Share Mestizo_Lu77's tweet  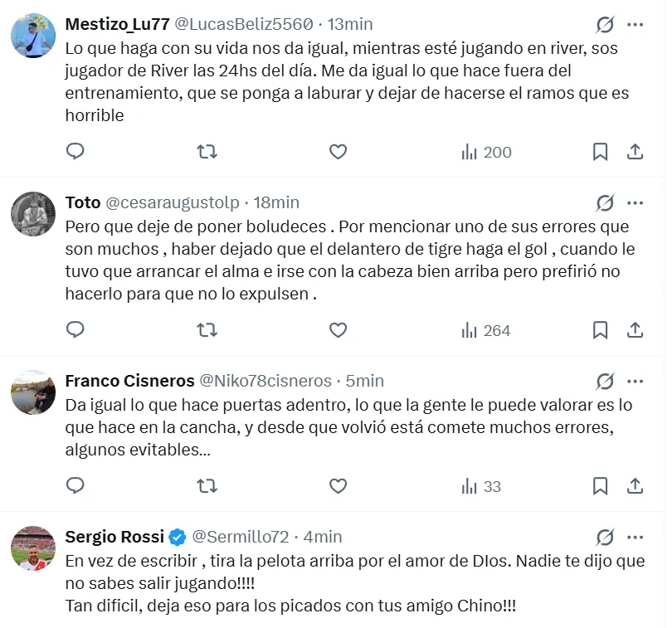(x=635, y=152)
